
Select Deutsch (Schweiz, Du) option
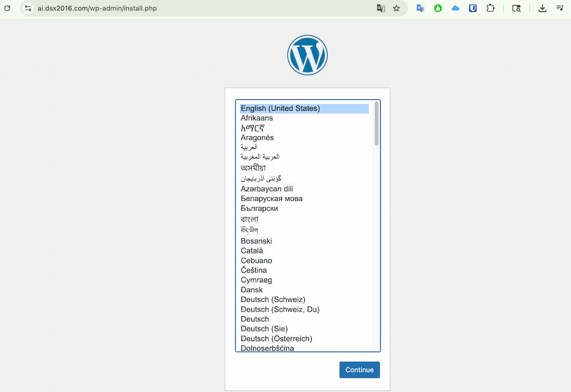304,309
